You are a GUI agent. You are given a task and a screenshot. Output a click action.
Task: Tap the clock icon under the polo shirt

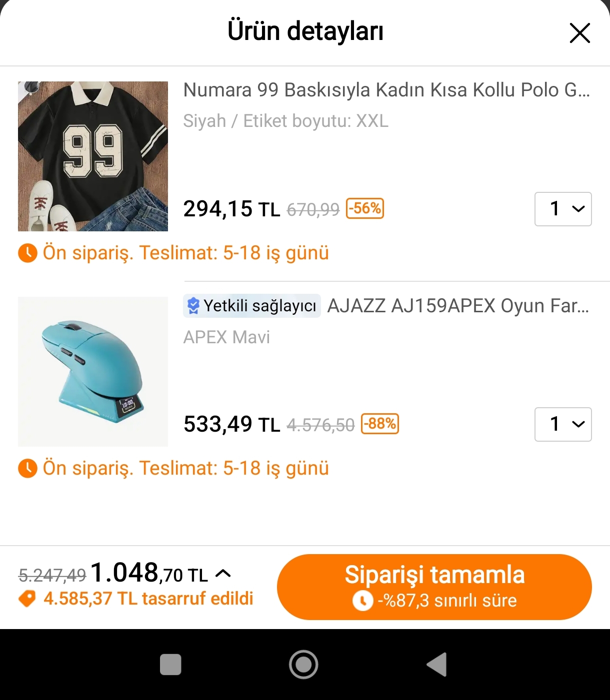point(27,253)
